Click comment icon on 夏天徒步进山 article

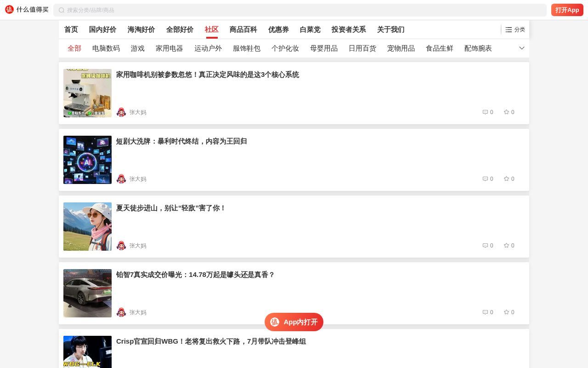pyautogui.click(x=485, y=246)
